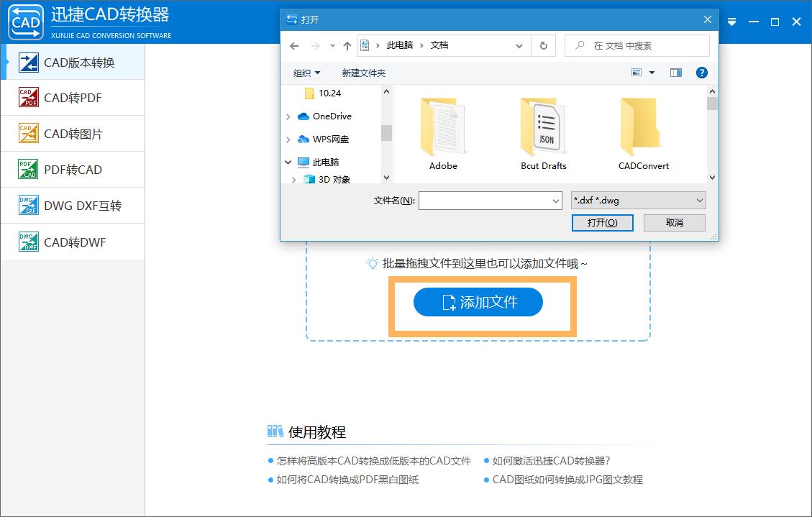
Task: Click the 添加文件 button
Action: (x=478, y=302)
